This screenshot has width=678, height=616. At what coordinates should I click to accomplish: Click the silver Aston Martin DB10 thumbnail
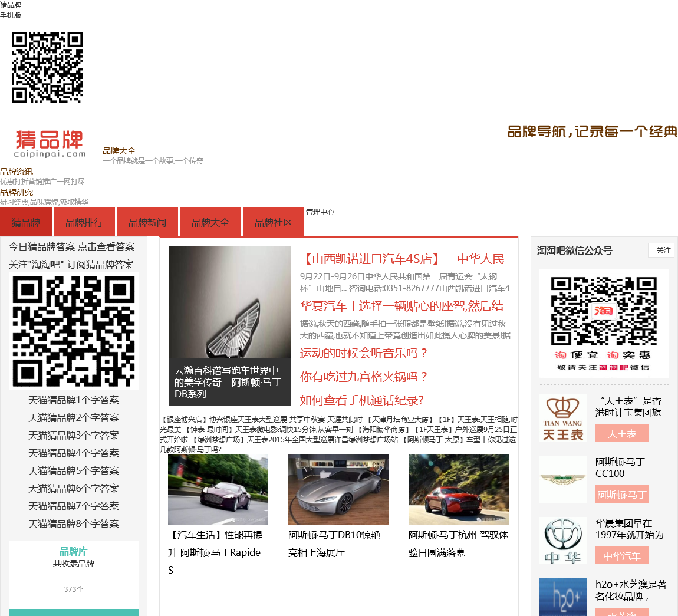338,490
